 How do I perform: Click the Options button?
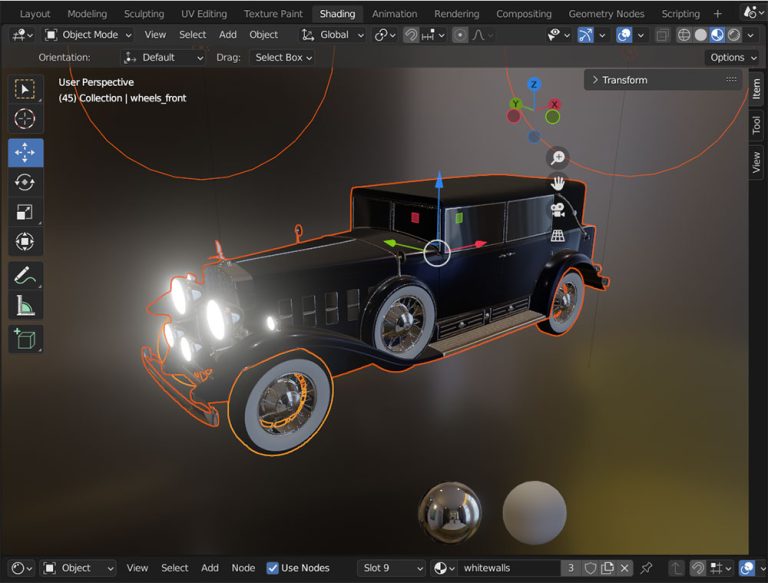[x=732, y=57]
